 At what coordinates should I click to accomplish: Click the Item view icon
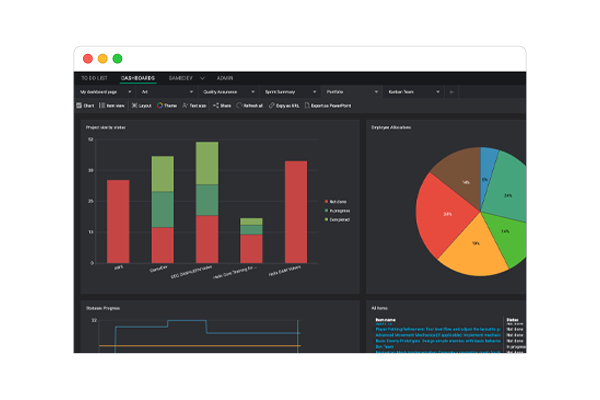104,105
